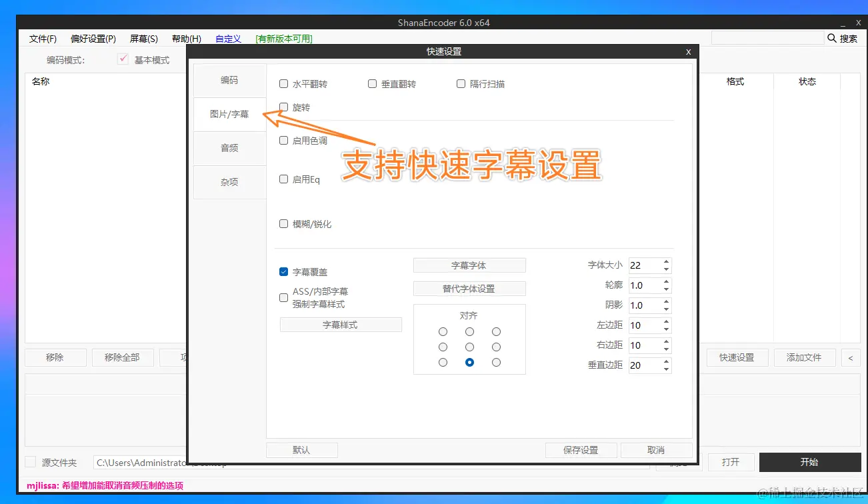This screenshot has height=504, width=868.
Task: Click the search magnifier icon
Action: [832, 39]
